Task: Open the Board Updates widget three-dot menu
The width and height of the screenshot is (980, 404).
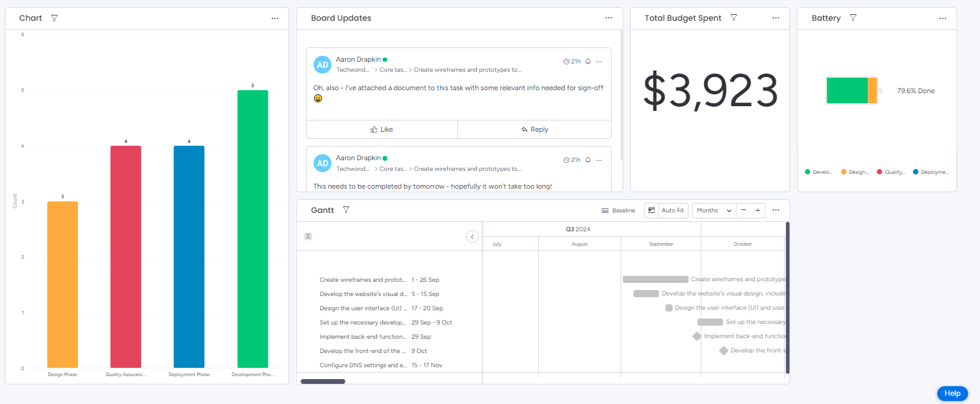Action: (609, 18)
